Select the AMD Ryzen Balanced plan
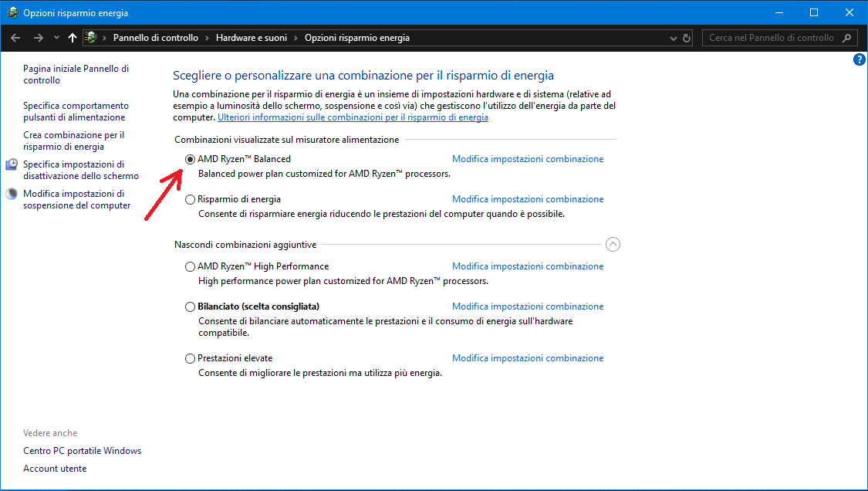Viewport: 868px width, 491px height. (190, 160)
